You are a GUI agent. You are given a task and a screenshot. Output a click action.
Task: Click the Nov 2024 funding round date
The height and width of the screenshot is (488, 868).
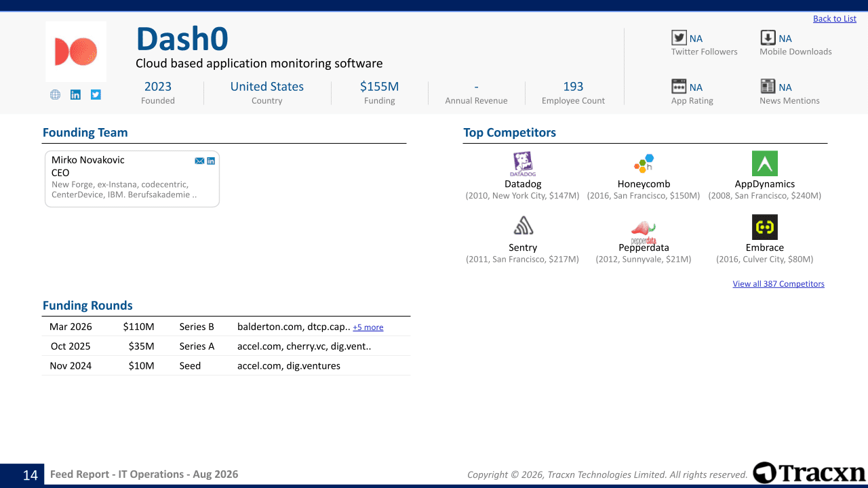71,366
